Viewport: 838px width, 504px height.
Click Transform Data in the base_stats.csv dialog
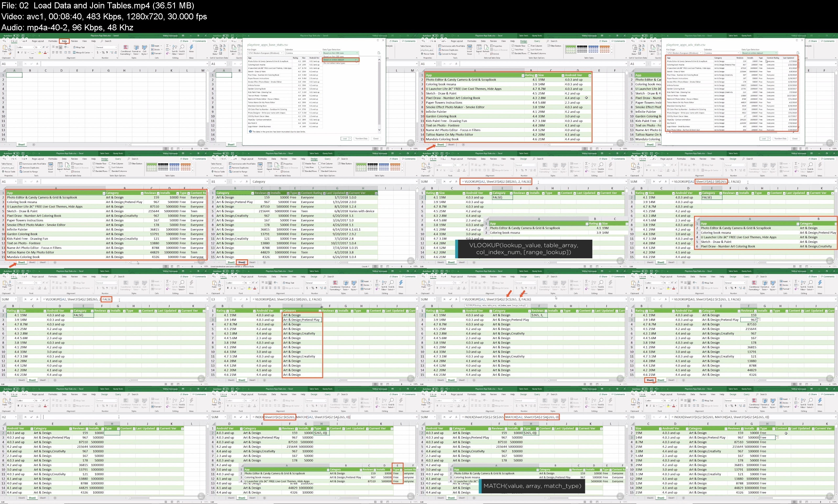[362, 139]
